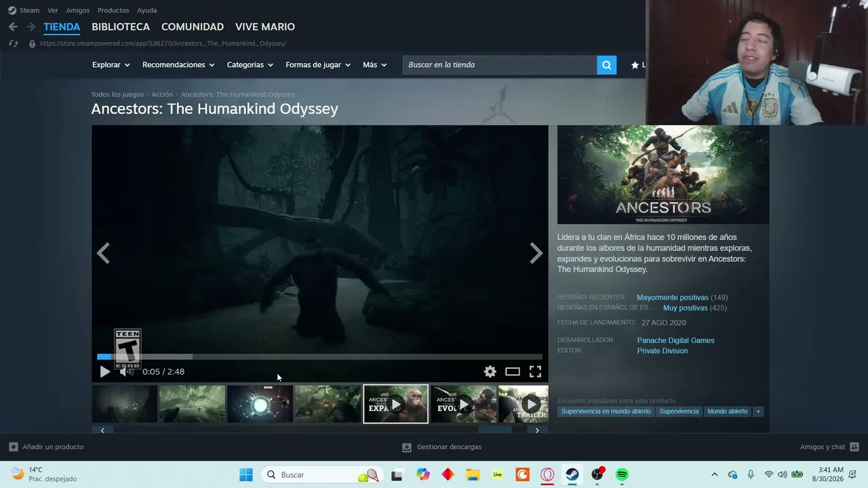Image resolution: width=868 pixels, height=488 pixels.
Task: Open the Private Division publisher link
Action: coord(663,351)
